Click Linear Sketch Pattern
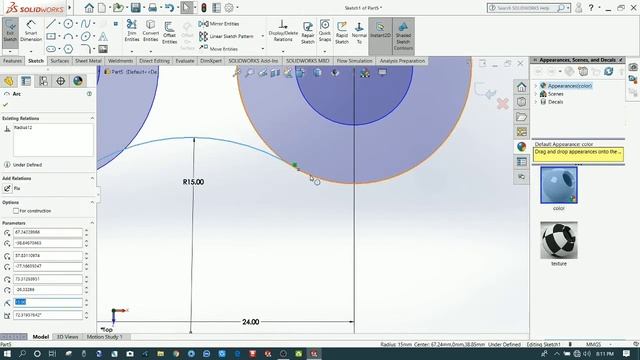Image resolution: width=640 pixels, height=360 pixels. point(226,36)
